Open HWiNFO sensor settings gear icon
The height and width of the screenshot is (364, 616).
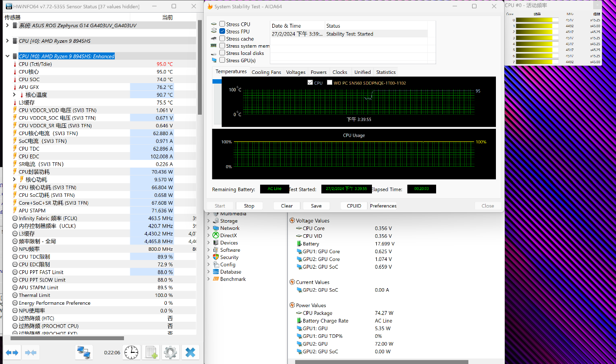click(170, 352)
